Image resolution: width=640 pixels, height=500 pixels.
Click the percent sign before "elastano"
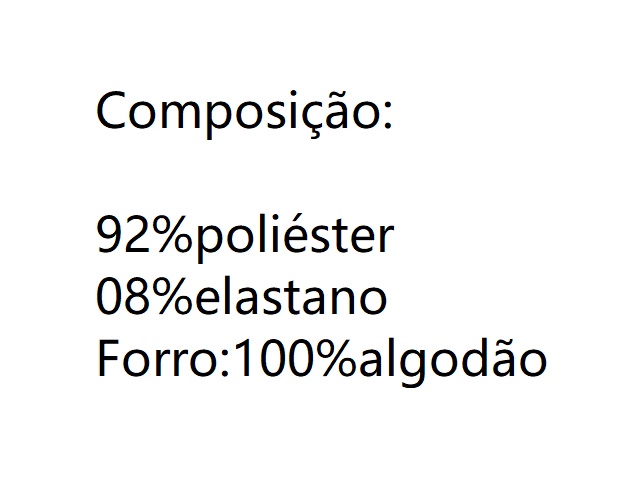point(176,298)
